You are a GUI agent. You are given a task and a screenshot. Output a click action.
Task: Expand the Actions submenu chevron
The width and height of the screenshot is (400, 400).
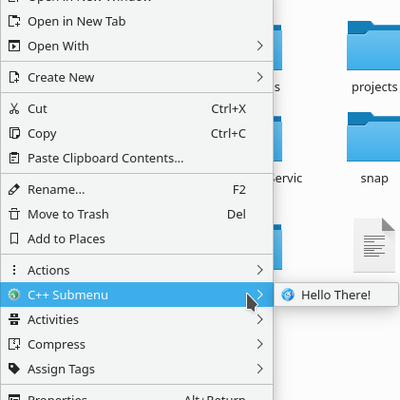(260, 270)
